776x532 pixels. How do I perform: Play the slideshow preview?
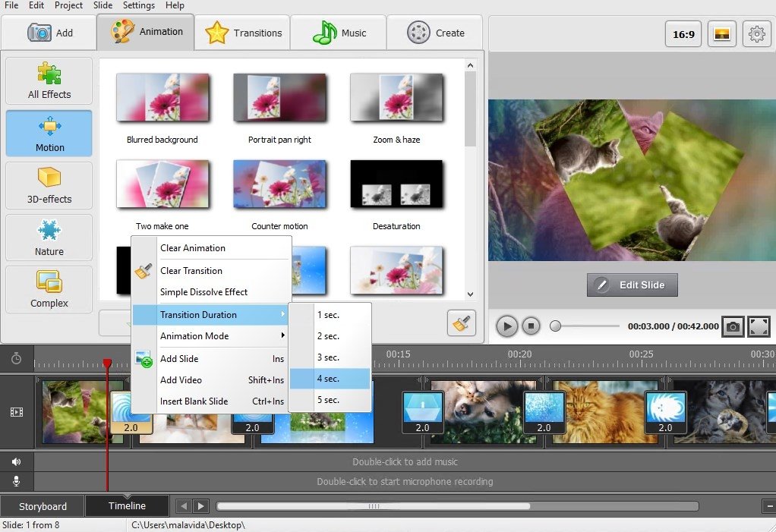(506, 326)
